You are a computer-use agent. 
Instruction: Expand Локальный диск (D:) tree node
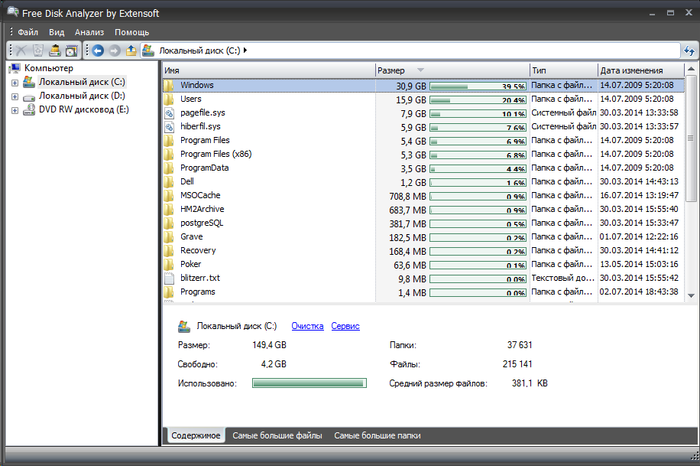pos(15,96)
